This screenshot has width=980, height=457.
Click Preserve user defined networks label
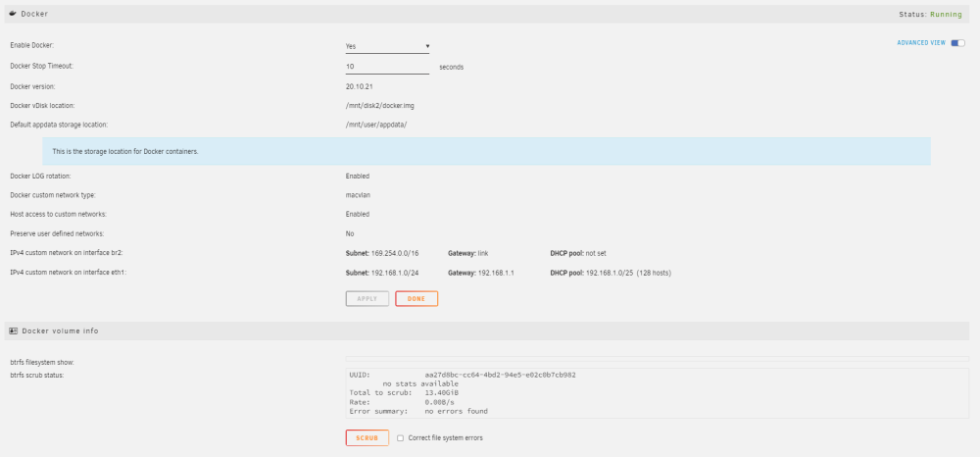[57, 233]
